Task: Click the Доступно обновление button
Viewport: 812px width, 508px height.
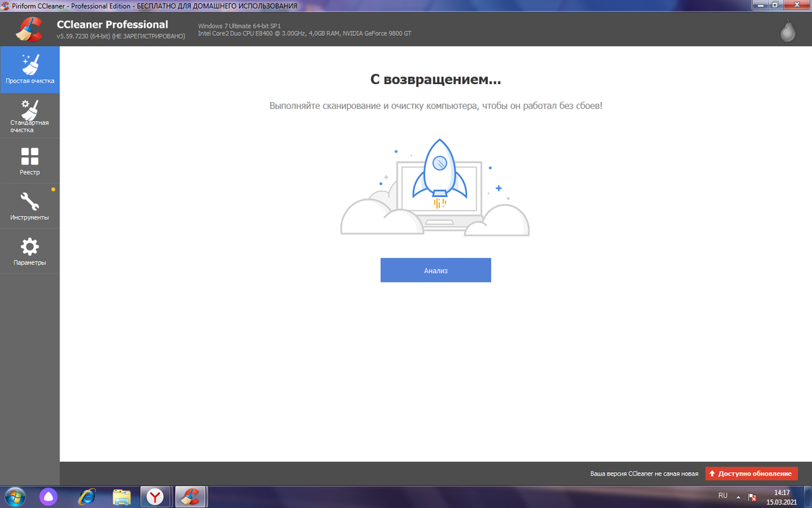Action: [x=752, y=473]
